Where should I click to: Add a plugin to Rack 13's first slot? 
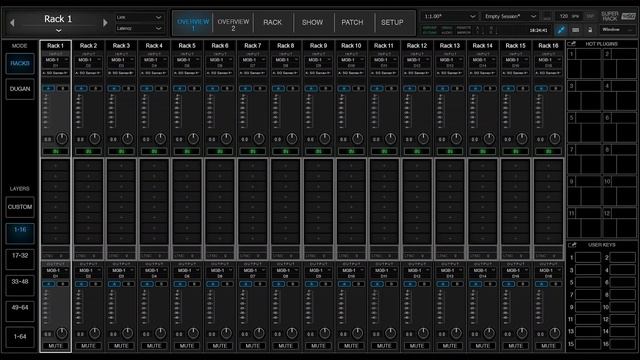tap(450, 166)
